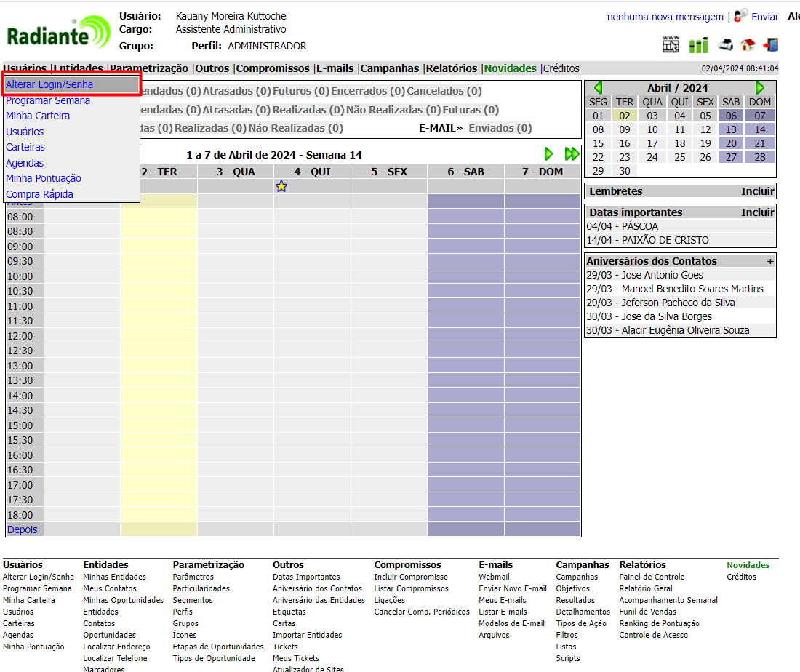800x672 pixels.
Task: Advance to next week with single green arrow
Action: tap(549, 154)
